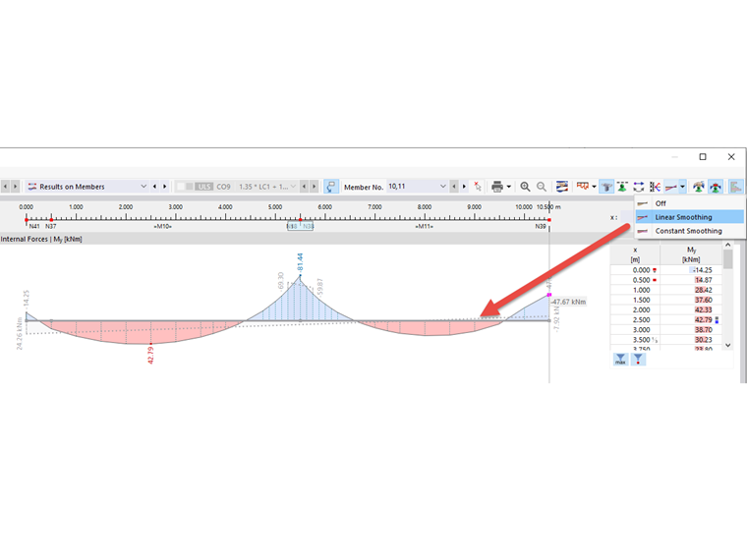Click the leftmost toolbar previous arrow

click(5, 187)
